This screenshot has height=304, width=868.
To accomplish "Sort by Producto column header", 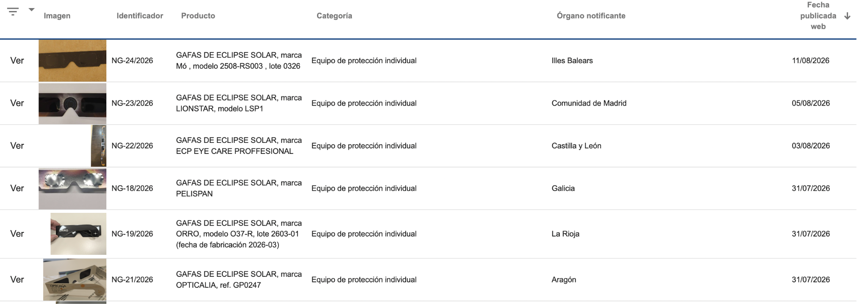I will point(198,16).
